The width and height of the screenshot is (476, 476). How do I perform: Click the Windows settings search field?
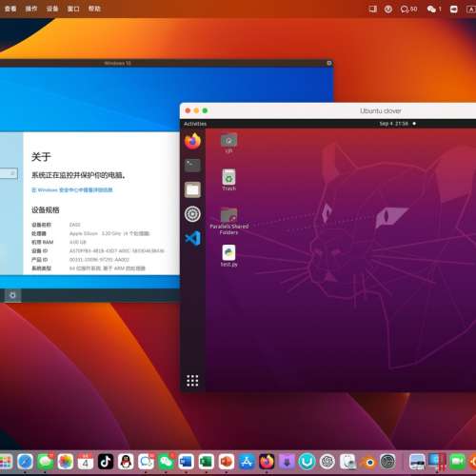tap(9, 173)
